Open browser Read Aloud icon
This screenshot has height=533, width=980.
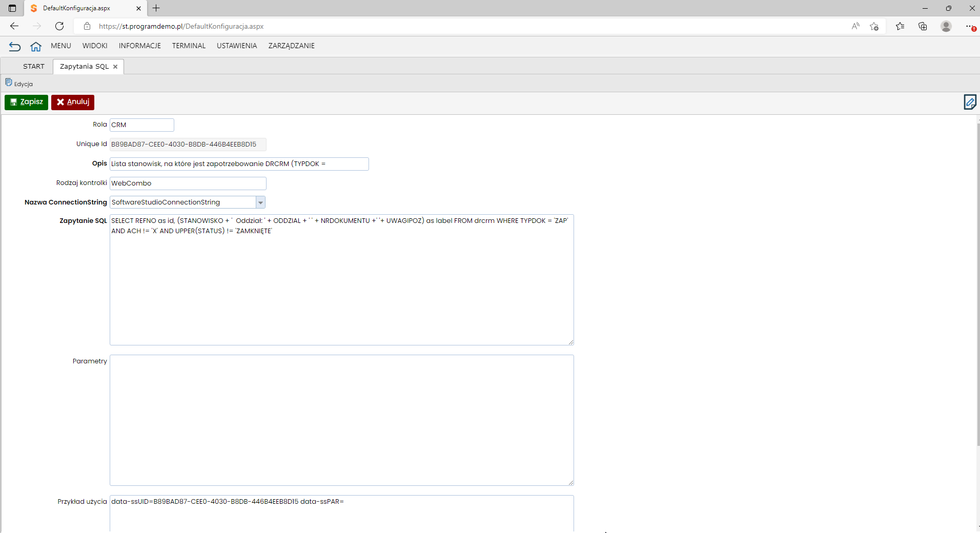855,26
